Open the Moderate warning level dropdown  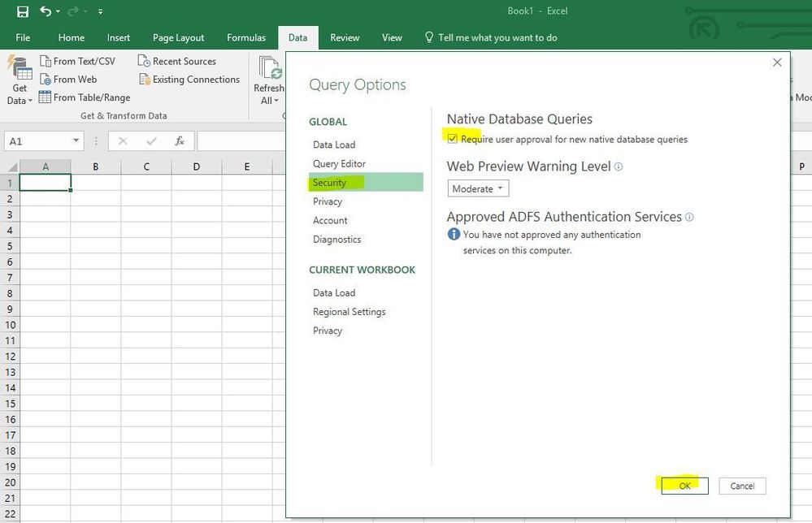click(x=478, y=188)
